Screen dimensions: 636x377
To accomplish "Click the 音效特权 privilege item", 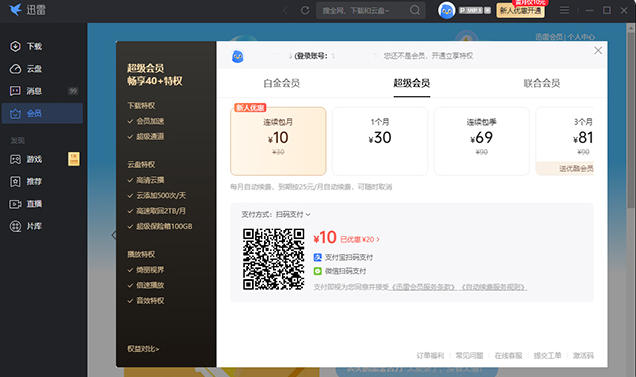I will [x=150, y=300].
